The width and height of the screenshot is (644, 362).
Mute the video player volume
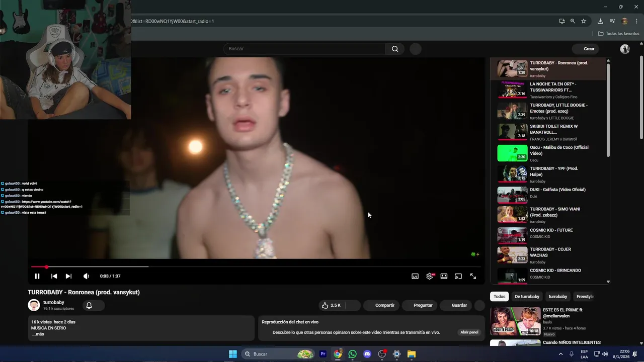pyautogui.click(x=86, y=276)
